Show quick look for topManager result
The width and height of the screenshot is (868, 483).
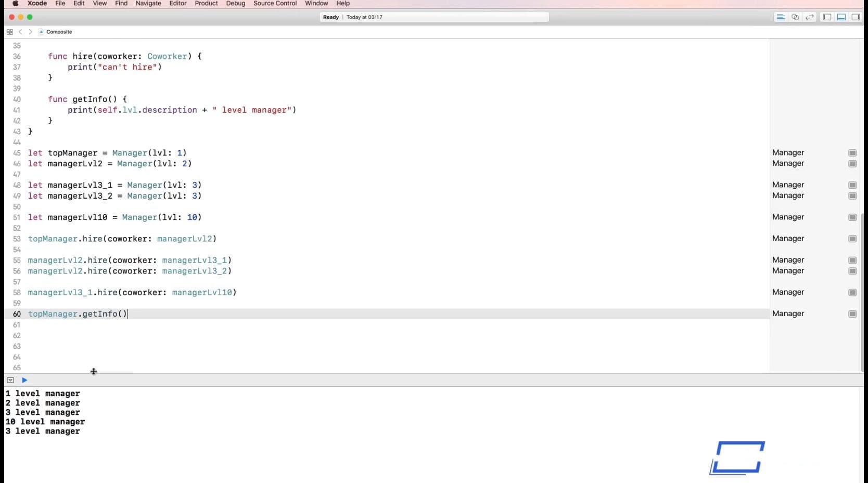pyautogui.click(x=852, y=153)
